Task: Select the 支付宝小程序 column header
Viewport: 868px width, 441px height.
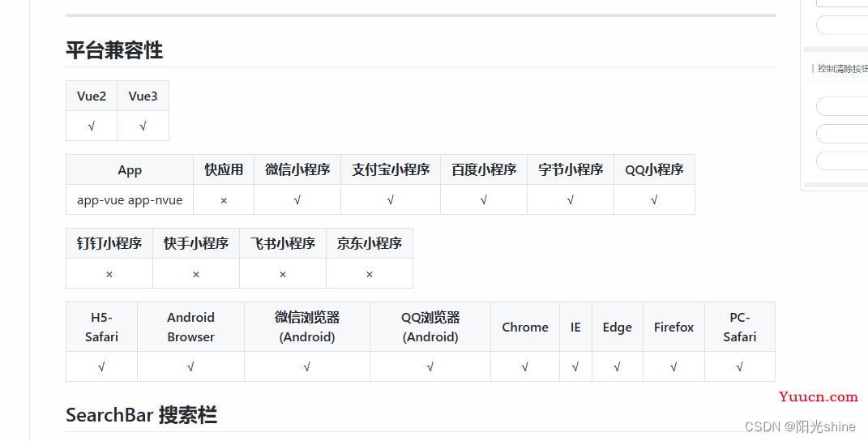Action: [391, 169]
